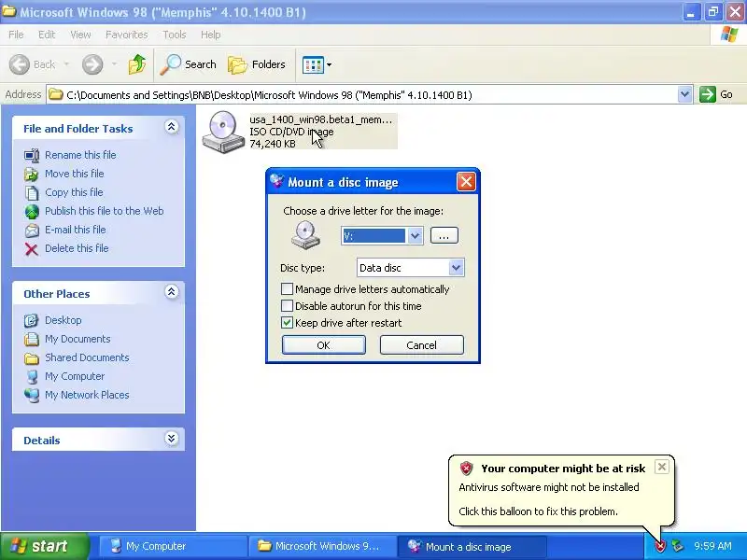The width and height of the screenshot is (747, 560).
Task: Open Shared Documents link
Action: click(87, 357)
